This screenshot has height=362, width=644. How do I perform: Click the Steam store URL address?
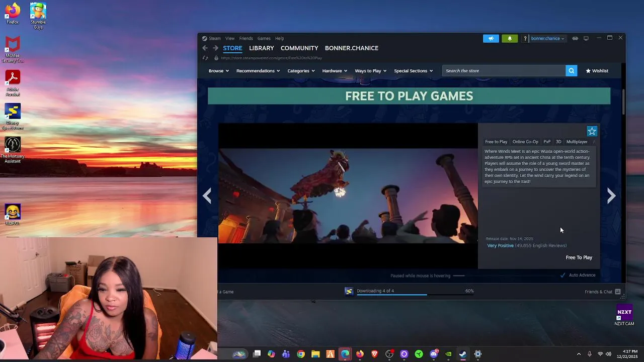271,58
